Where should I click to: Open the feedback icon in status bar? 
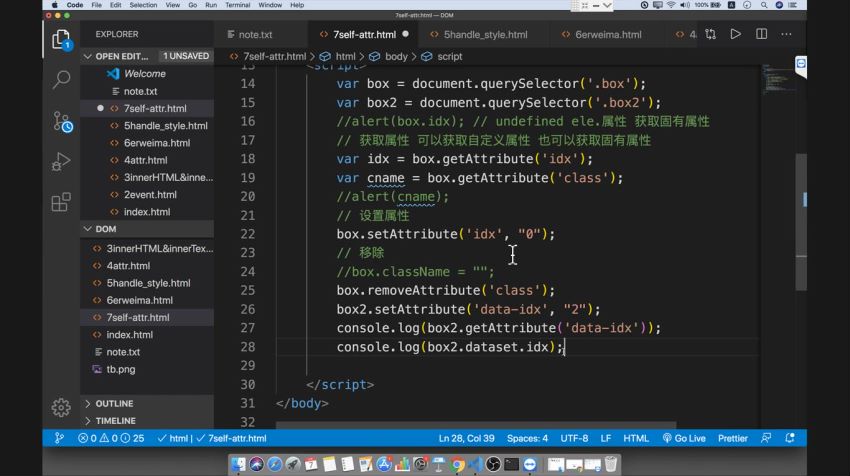click(x=766, y=438)
